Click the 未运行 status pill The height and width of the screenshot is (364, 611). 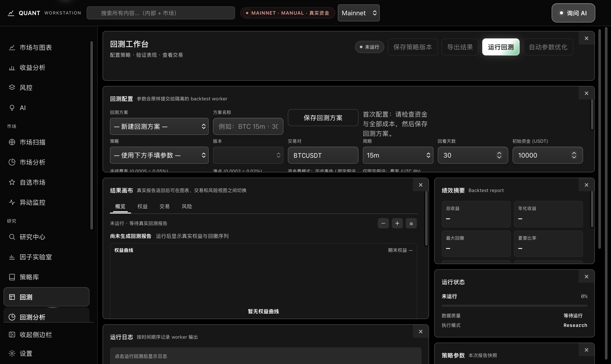coord(369,47)
